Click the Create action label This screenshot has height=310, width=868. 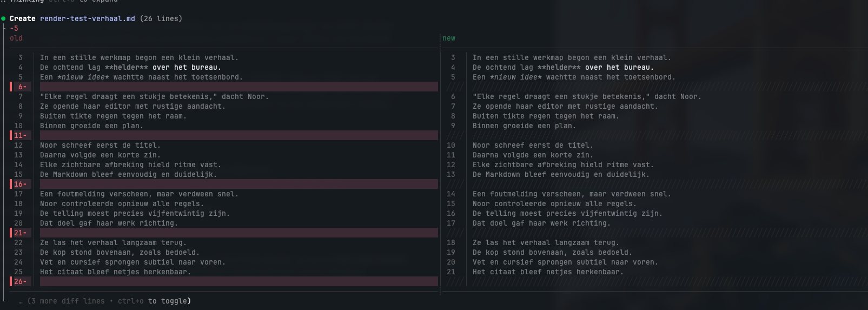tap(23, 18)
